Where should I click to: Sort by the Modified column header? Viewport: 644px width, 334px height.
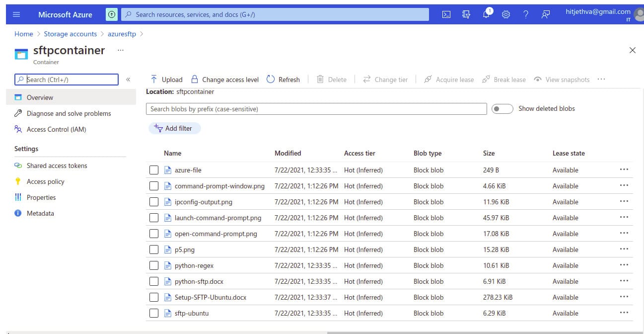(288, 153)
